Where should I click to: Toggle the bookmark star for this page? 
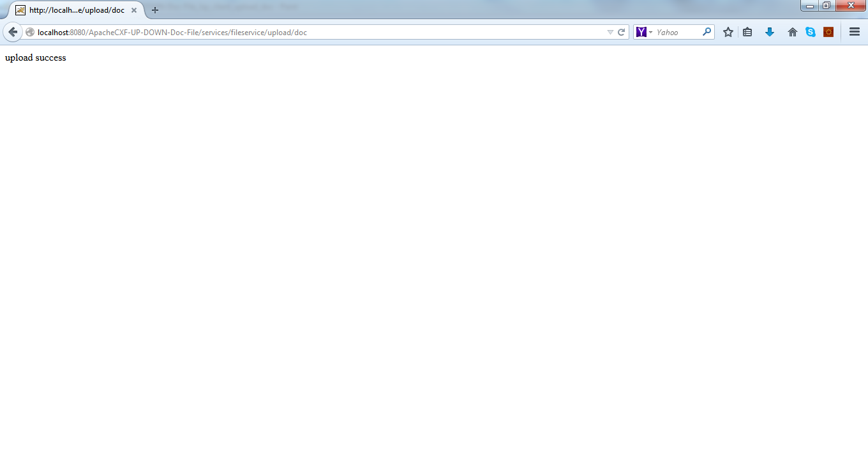click(x=728, y=32)
